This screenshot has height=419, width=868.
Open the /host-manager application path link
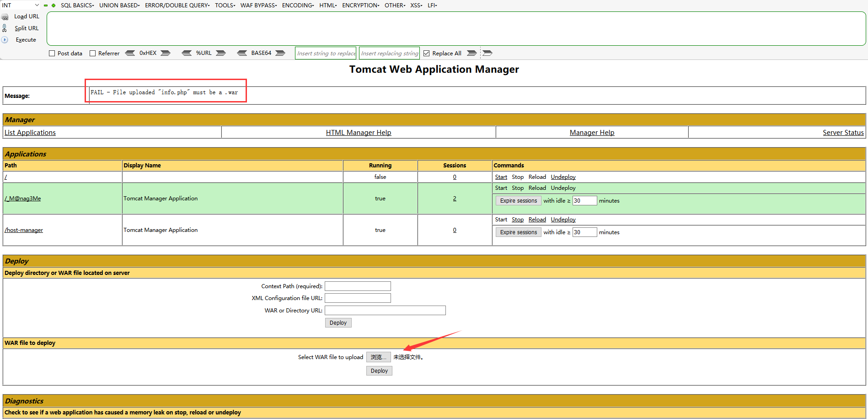pyautogui.click(x=24, y=230)
